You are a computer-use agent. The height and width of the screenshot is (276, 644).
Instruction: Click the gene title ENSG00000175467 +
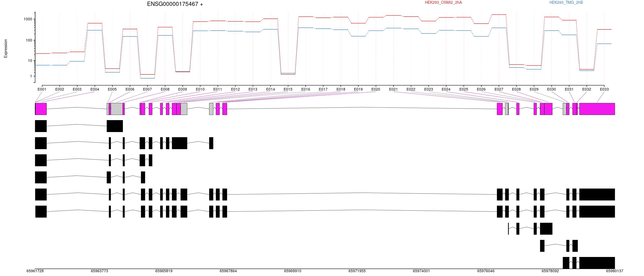click(175, 4)
